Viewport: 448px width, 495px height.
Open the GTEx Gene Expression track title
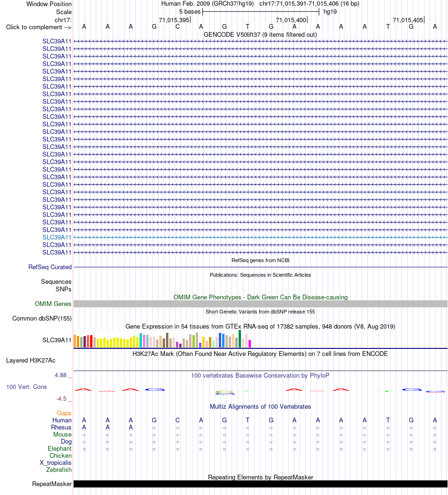260,326
